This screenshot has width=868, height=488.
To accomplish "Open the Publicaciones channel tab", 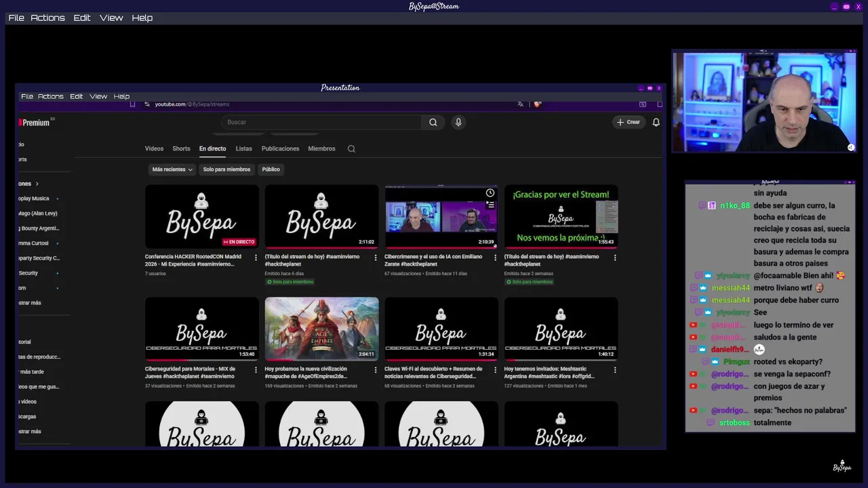I will (280, 148).
